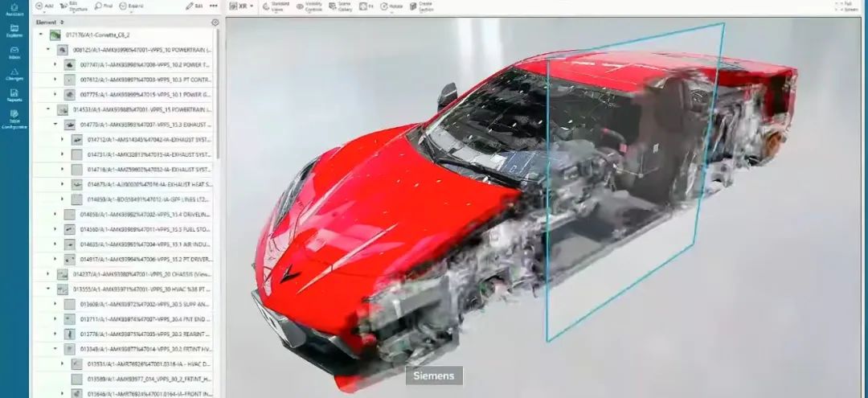Image resolution: width=868 pixels, height=398 pixels.
Task: Open the XR dropdown
Action: [241, 6]
